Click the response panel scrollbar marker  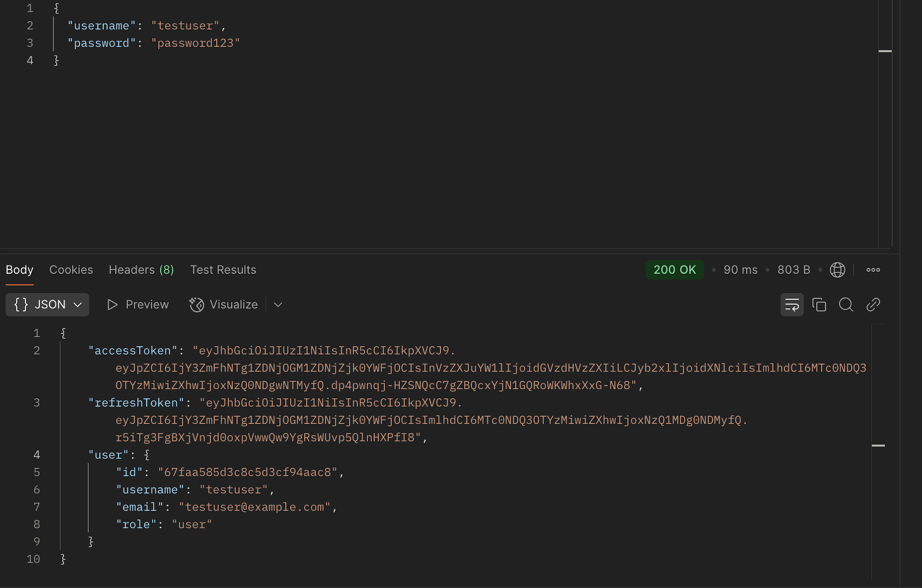pos(878,445)
